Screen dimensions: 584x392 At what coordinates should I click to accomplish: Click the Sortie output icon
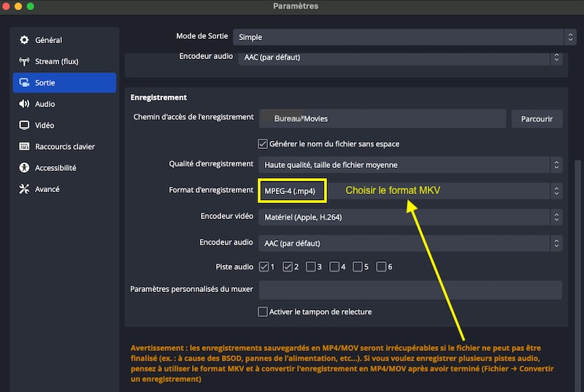24,82
